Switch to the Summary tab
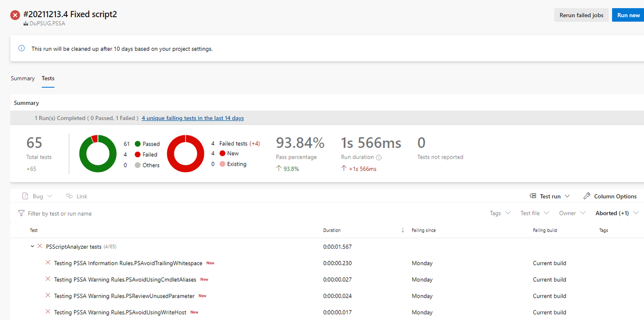 (22, 78)
